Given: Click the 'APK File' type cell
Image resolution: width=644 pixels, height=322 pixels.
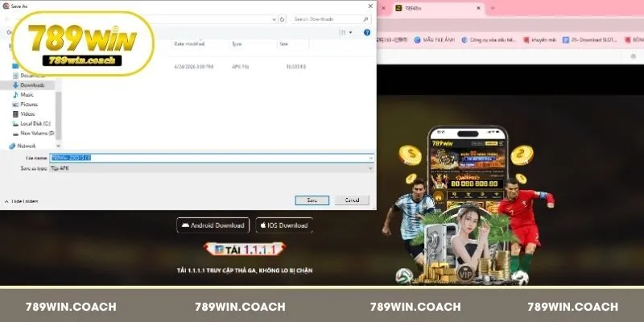Looking at the screenshot, I should 240,67.
